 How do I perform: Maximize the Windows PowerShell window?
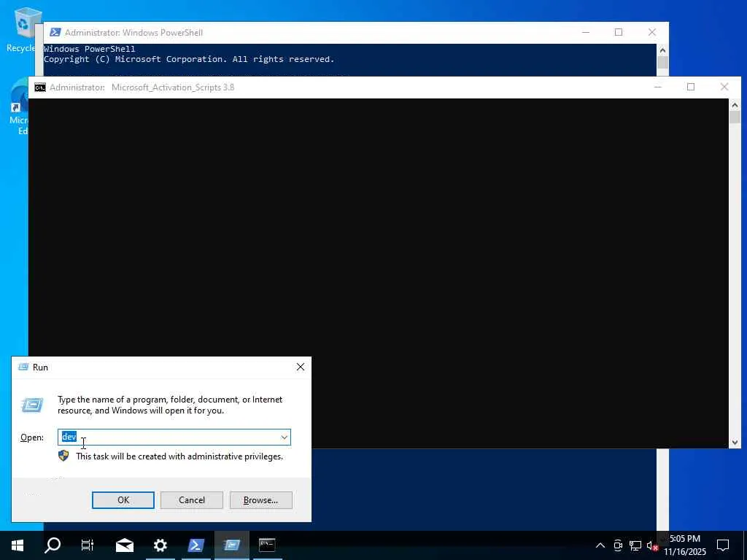click(619, 32)
